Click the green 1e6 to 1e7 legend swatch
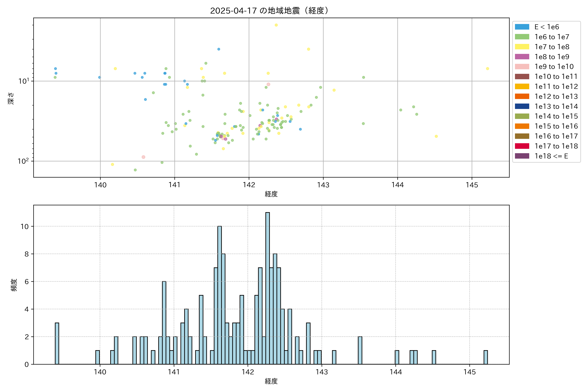 (x=522, y=37)
